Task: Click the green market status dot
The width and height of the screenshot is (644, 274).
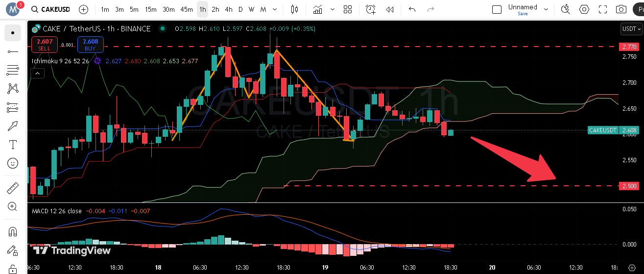Action: (162, 29)
